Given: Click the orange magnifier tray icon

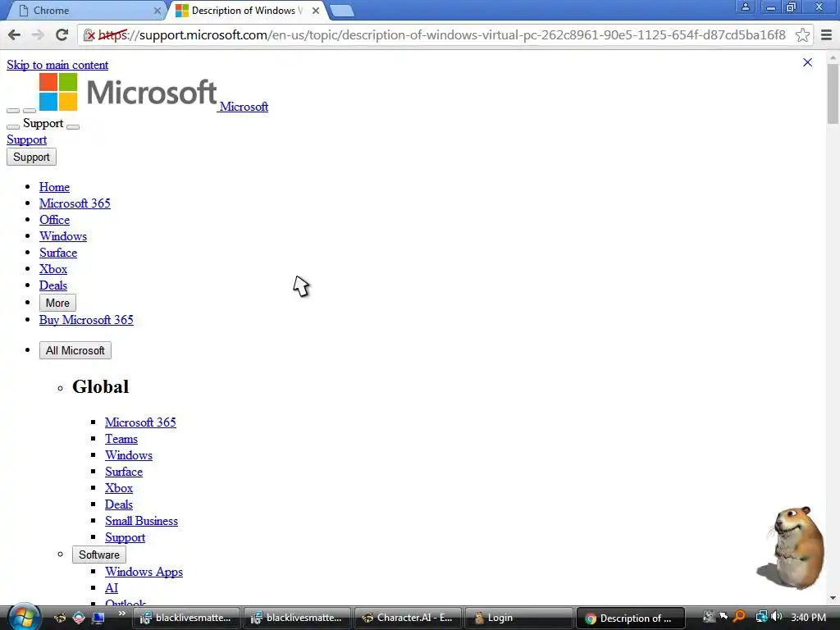Looking at the screenshot, I should coord(739,617).
